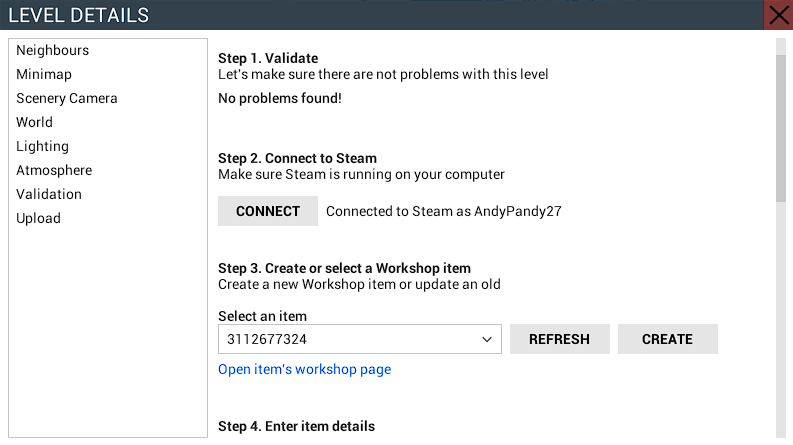The height and width of the screenshot is (445, 793).
Task: Go to Scenery Camera settings
Action: (66, 98)
